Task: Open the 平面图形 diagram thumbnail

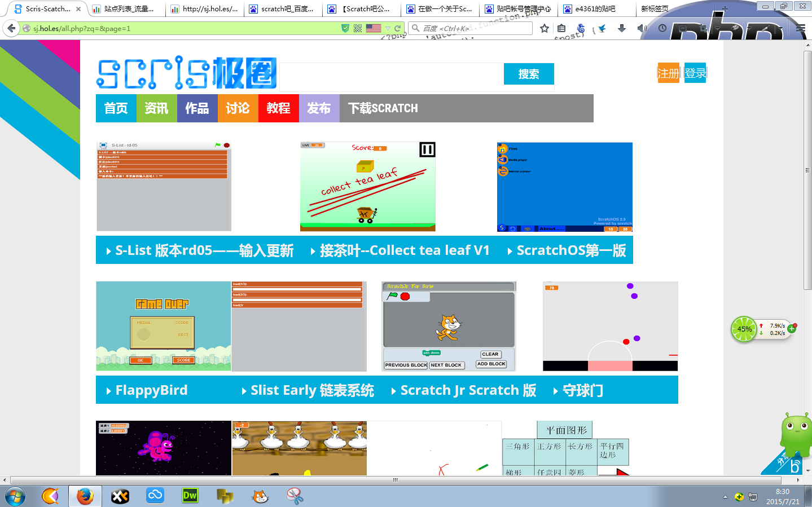Action: click(566, 448)
